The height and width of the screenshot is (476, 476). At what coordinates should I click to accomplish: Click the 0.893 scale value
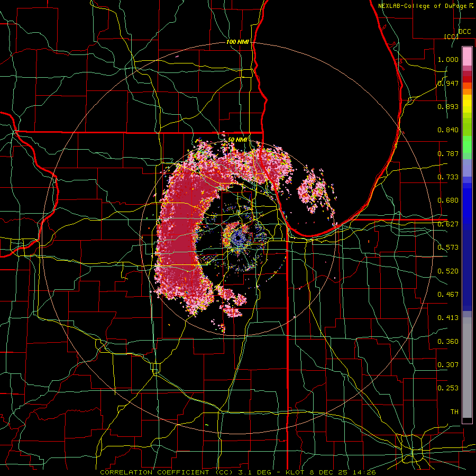[448, 106]
